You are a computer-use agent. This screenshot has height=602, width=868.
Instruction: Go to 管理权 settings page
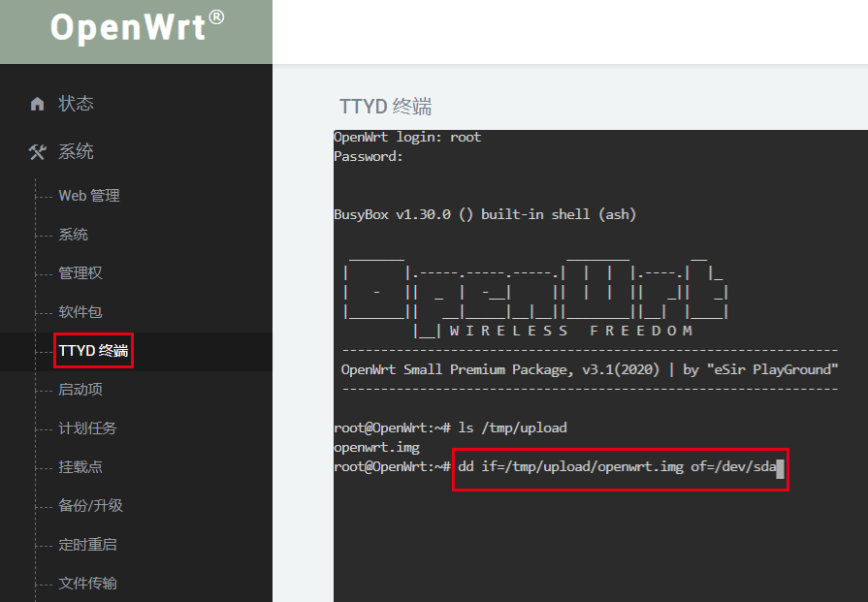click(80, 273)
